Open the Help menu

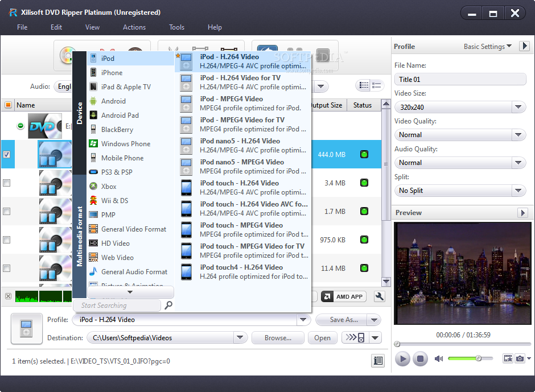(x=215, y=27)
